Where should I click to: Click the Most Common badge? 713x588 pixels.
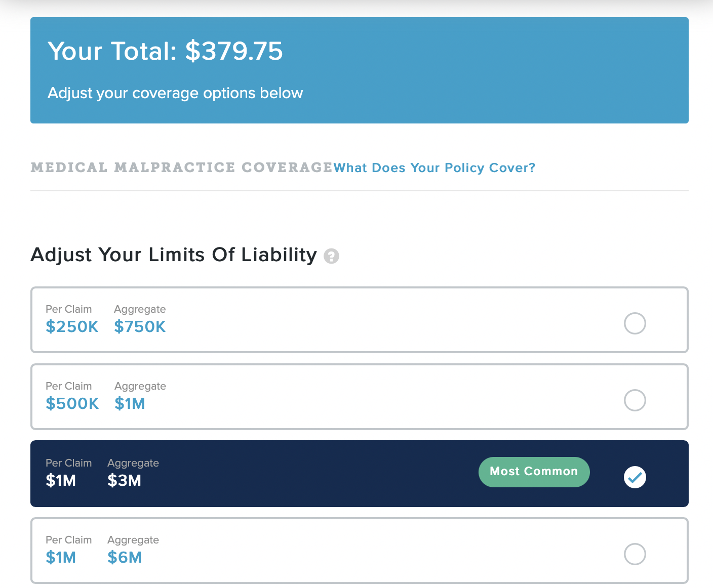point(534,472)
